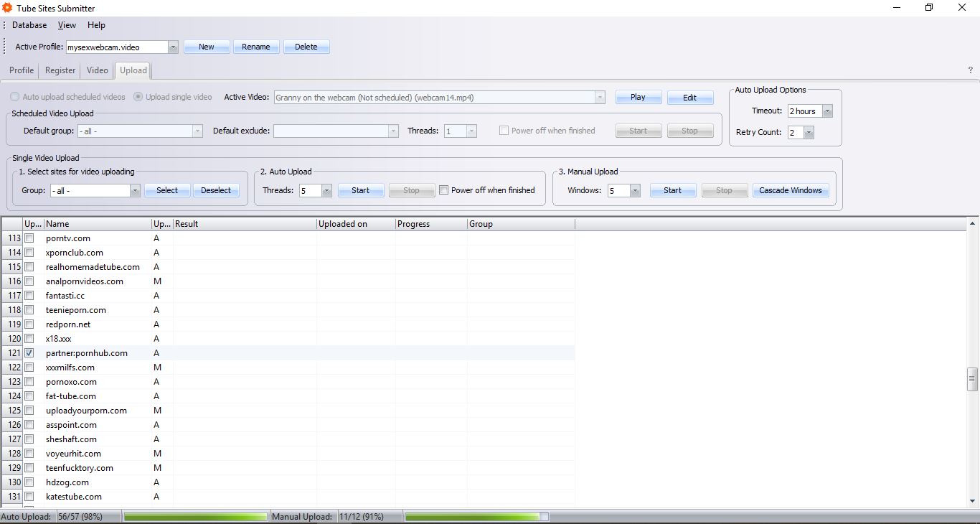Tick the checkbox for redporn.net

click(x=29, y=324)
